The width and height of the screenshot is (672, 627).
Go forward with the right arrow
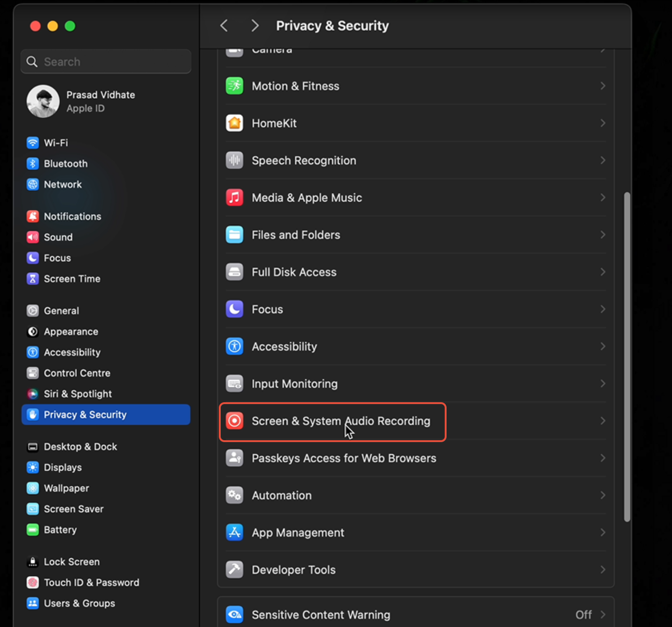coord(255,26)
